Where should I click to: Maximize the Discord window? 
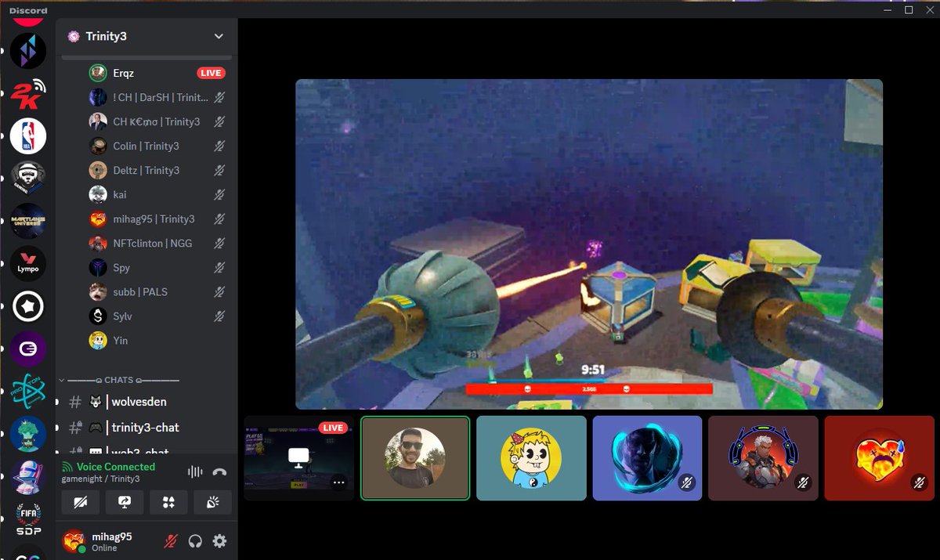pyautogui.click(x=909, y=9)
